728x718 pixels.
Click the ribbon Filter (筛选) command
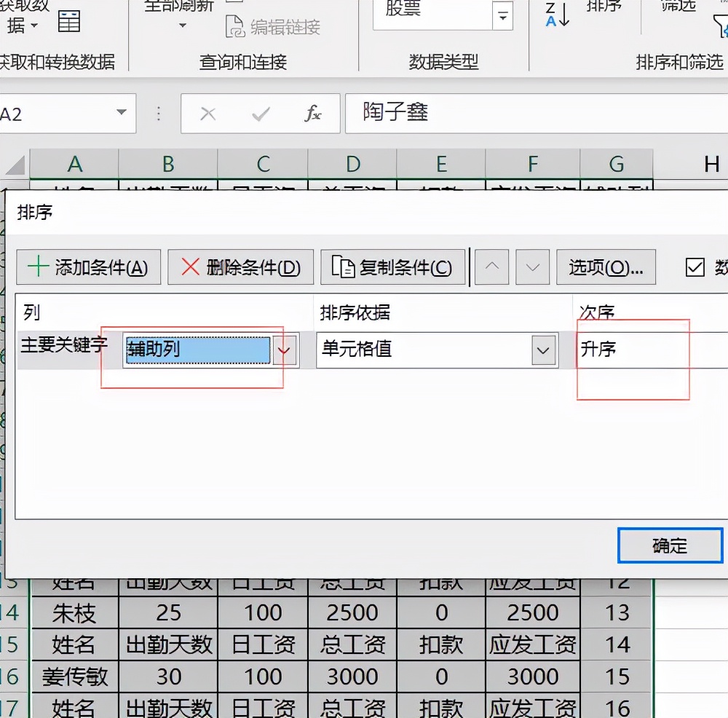pyautogui.click(x=678, y=7)
